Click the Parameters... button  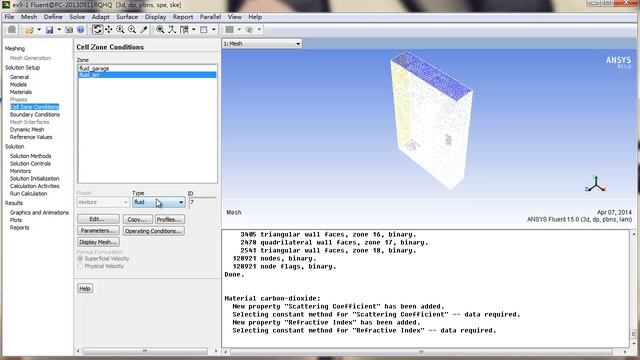98,231
